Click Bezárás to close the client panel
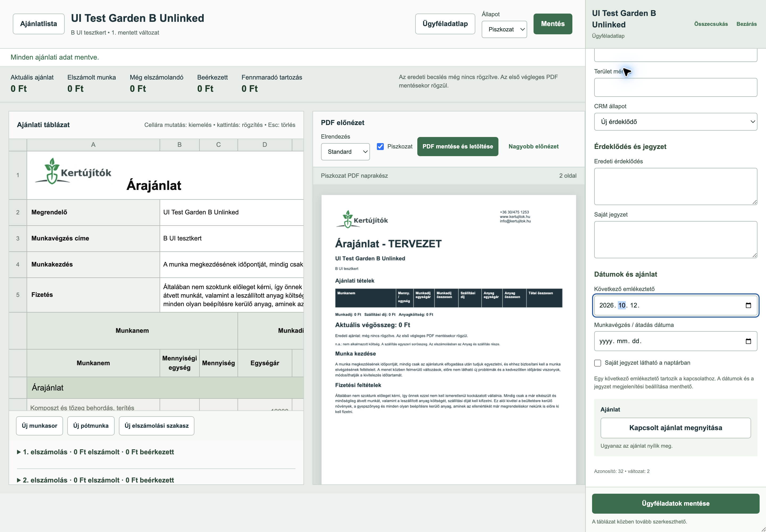The image size is (766, 532). point(746,24)
